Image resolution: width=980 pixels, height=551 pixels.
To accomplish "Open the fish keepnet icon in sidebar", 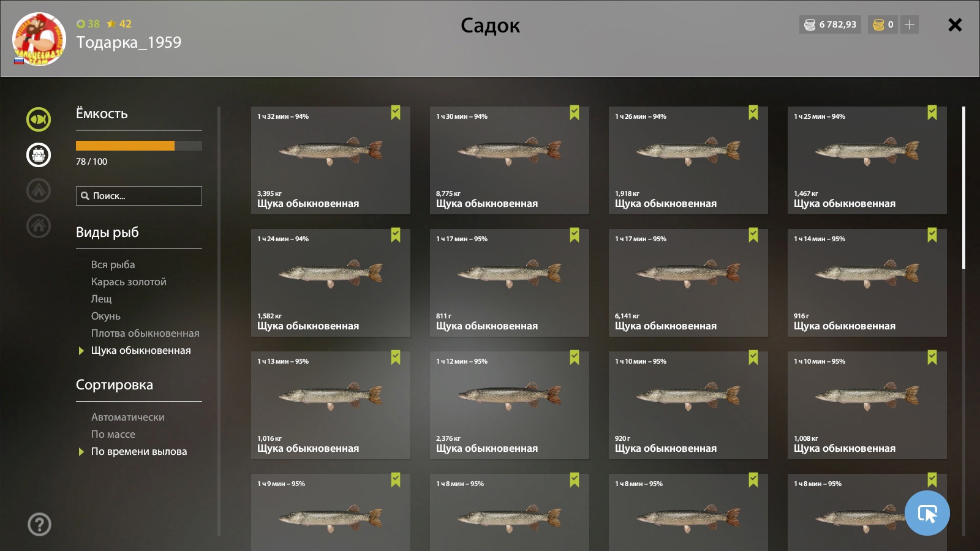I will pyautogui.click(x=39, y=119).
